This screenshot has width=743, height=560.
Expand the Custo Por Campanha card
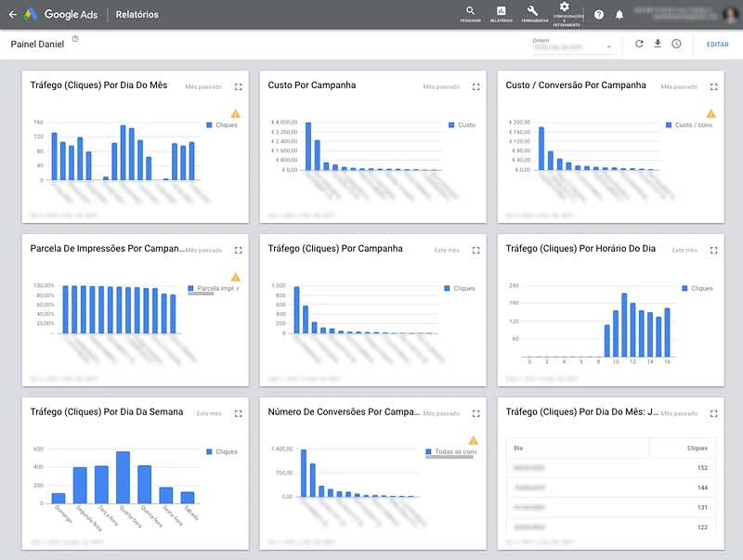click(476, 86)
